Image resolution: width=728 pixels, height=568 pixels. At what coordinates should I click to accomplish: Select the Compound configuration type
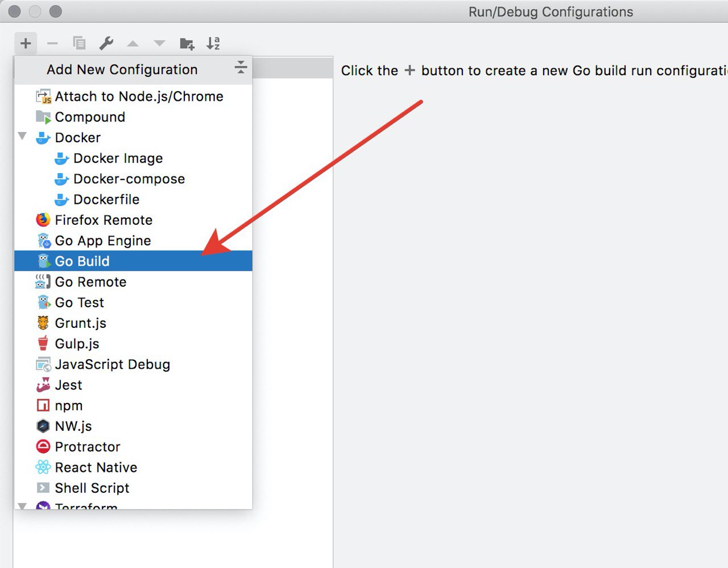(133, 117)
